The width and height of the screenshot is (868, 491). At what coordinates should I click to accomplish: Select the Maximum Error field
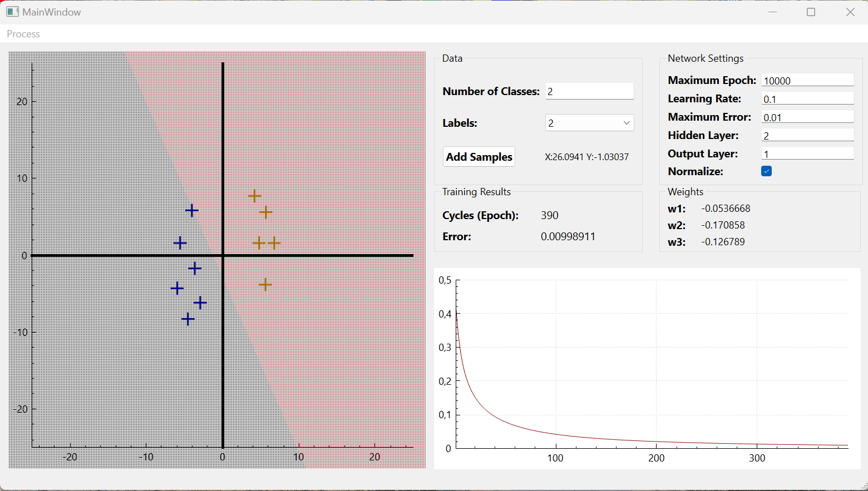[807, 117]
